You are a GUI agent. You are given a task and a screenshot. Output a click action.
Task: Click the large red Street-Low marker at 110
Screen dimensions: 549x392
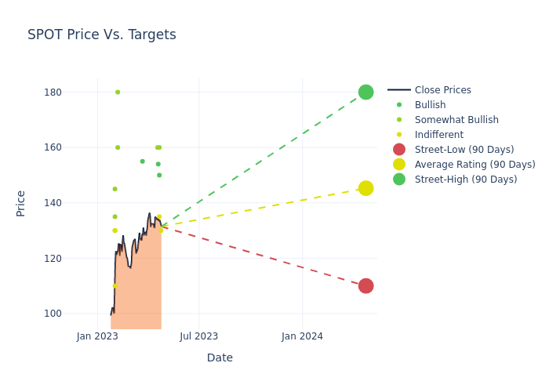[365, 285]
